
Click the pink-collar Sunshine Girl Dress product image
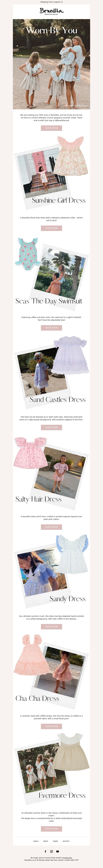tap(71, 156)
